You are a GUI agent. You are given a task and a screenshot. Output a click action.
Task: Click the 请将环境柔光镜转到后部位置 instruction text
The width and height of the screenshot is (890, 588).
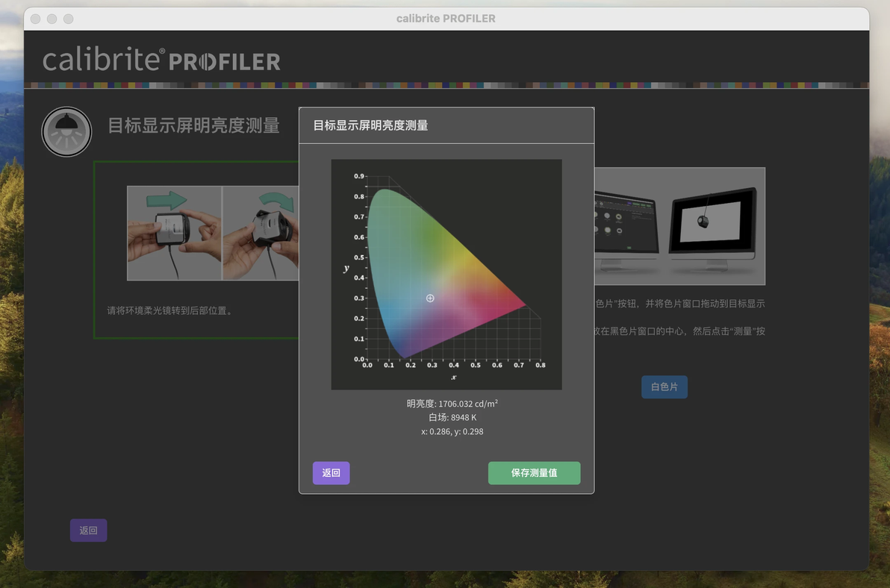[170, 310]
